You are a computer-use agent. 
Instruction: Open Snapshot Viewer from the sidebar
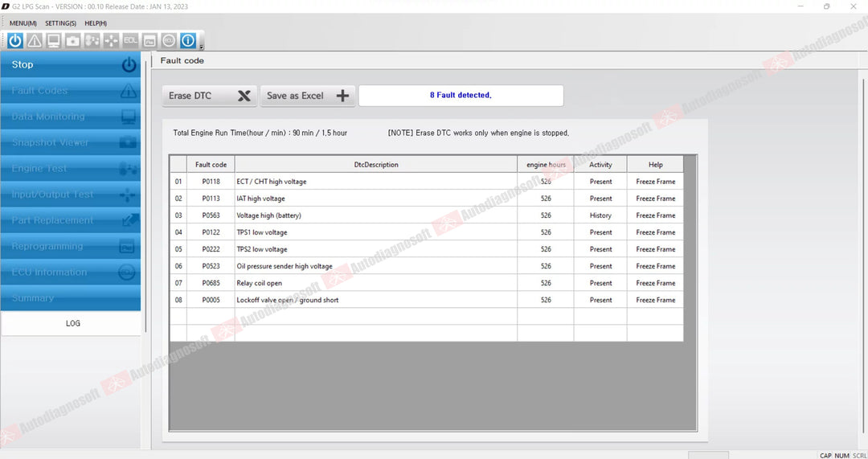(70, 143)
